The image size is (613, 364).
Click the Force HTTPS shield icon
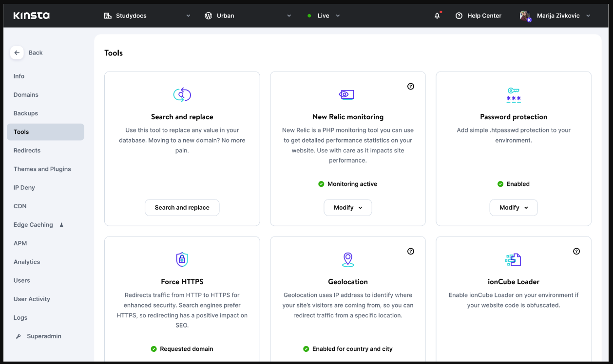point(182,259)
